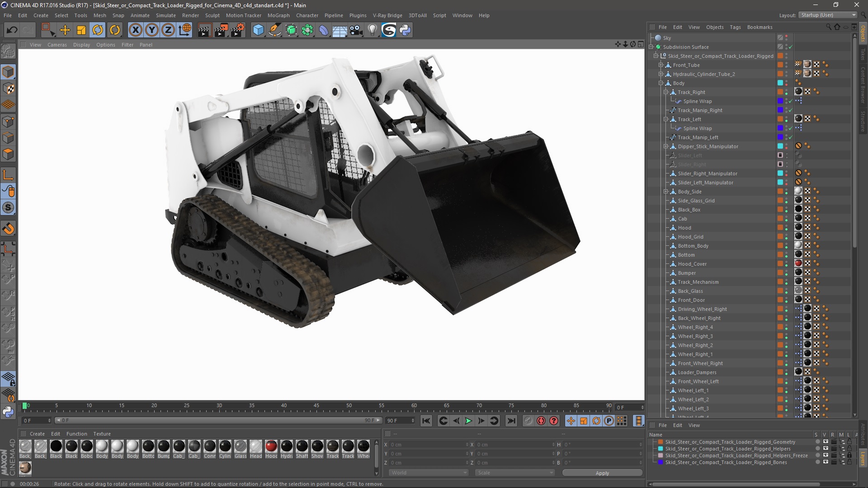This screenshot has width=868, height=488.
Task: Toggle Subdivision Surface green enable checkmark
Action: coord(790,47)
